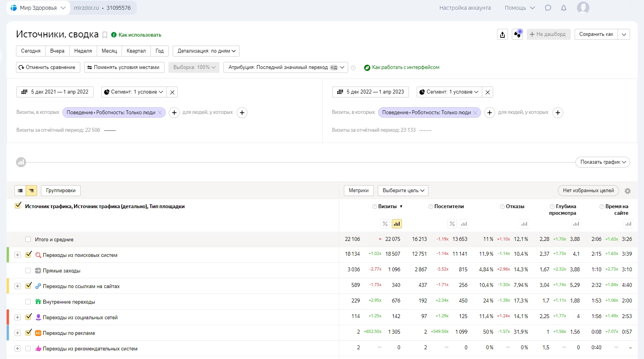
Task: Click the bookmark icon next to report title
Action: [105, 35]
